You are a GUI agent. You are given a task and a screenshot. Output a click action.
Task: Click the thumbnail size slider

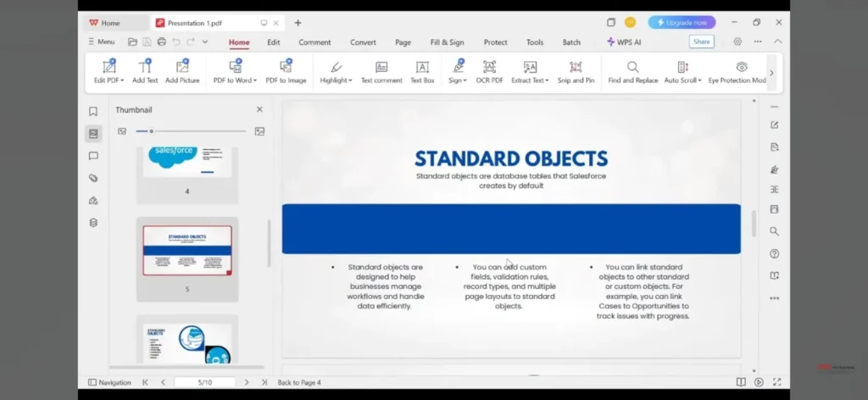click(191, 131)
